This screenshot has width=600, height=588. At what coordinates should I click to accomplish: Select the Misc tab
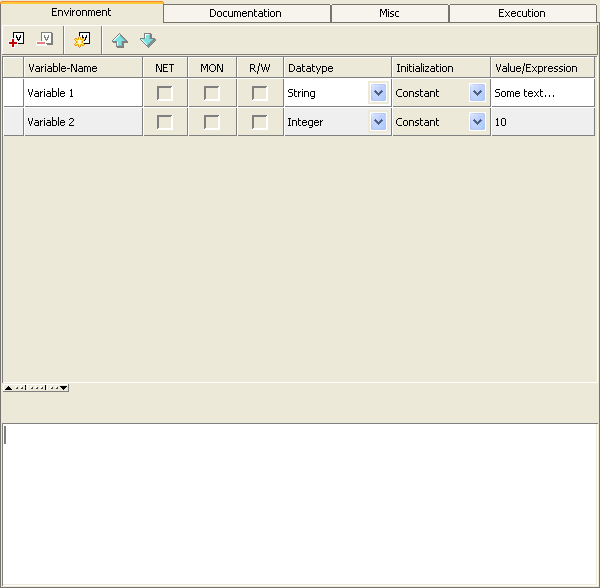click(x=389, y=14)
